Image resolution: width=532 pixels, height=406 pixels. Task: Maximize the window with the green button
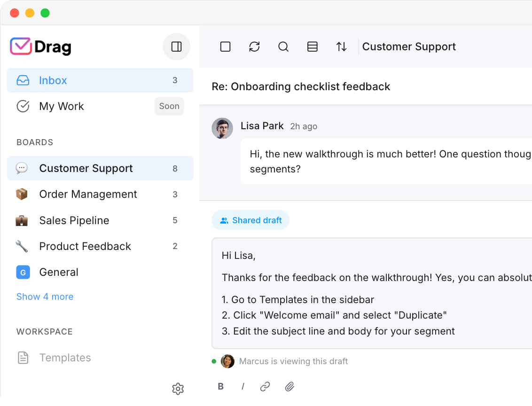[x=45, y=13]
